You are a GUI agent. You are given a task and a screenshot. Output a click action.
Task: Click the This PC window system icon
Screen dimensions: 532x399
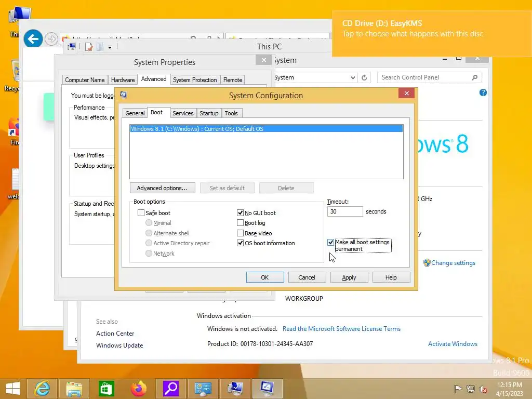[x=72, y=46]
